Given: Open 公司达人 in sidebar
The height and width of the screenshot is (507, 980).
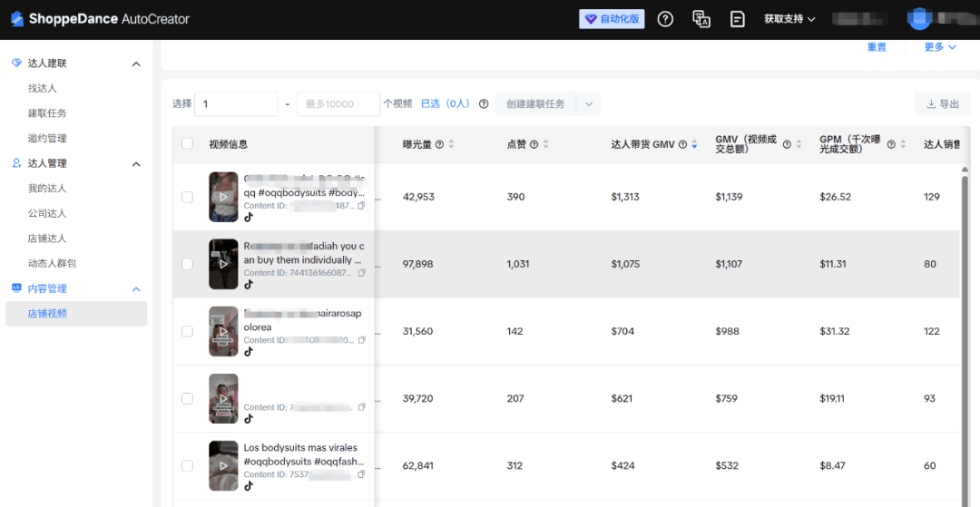Looking at the screenshot, I should pos(47,213).
